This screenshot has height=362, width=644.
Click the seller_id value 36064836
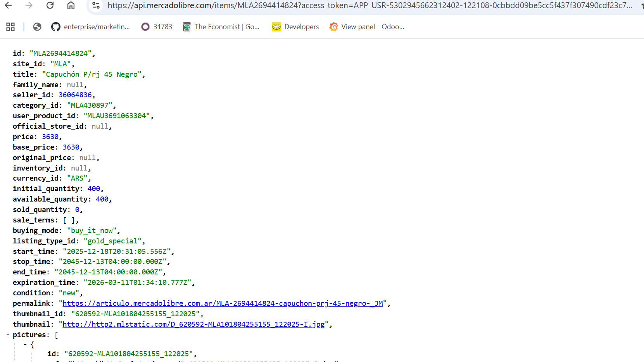pyautogui.click(x=75, y=95)
